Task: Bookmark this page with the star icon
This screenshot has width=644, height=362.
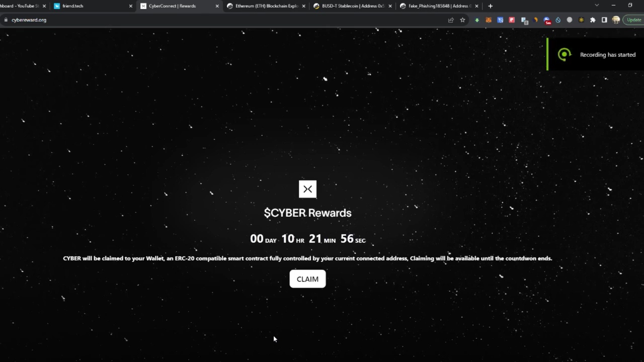Action: click(x=462, y=20)
